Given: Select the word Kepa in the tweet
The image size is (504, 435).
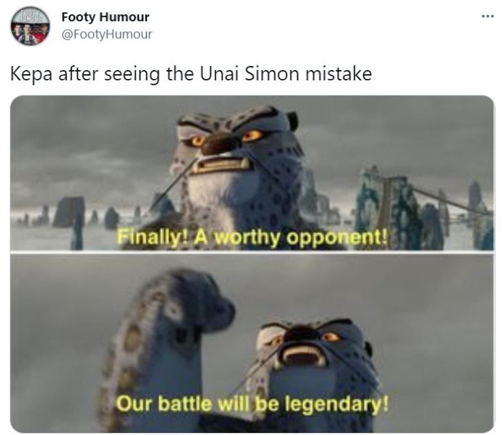Looking at the screenshot, I should 31,74.
